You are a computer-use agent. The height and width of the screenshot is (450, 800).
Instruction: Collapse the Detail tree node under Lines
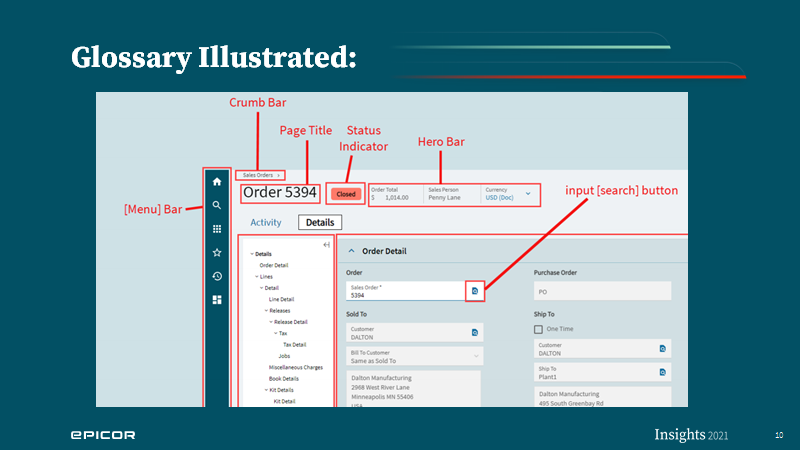click(x=261, y=288)
